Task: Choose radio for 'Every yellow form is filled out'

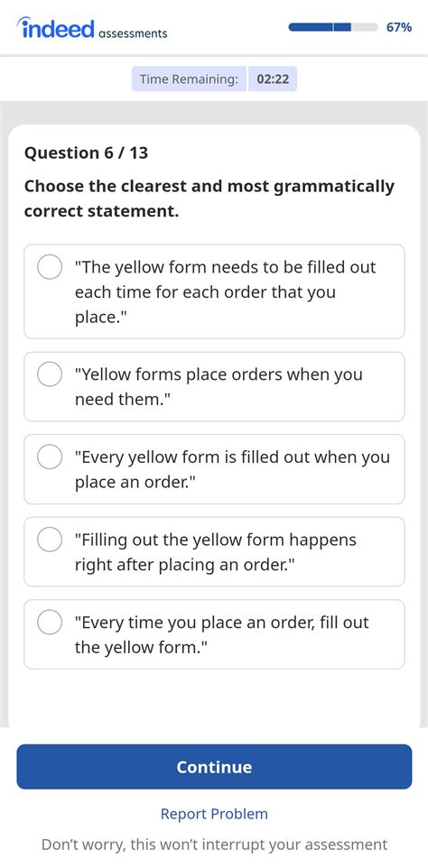Action: click(50, 457)
